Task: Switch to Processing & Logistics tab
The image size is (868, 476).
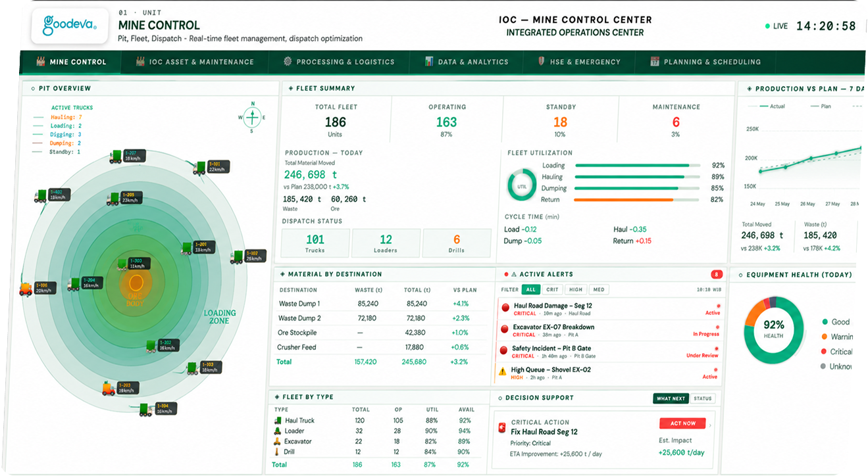Action: 339,62
